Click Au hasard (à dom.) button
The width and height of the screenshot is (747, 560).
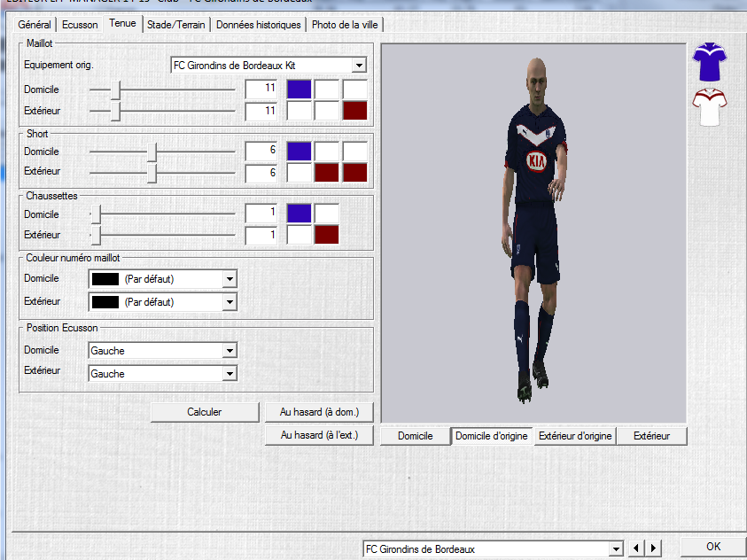(x=319, y=412)
